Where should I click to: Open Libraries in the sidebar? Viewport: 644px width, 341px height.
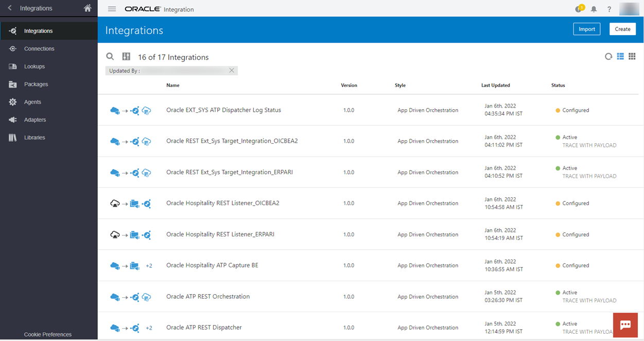click(x=49, y=138)
